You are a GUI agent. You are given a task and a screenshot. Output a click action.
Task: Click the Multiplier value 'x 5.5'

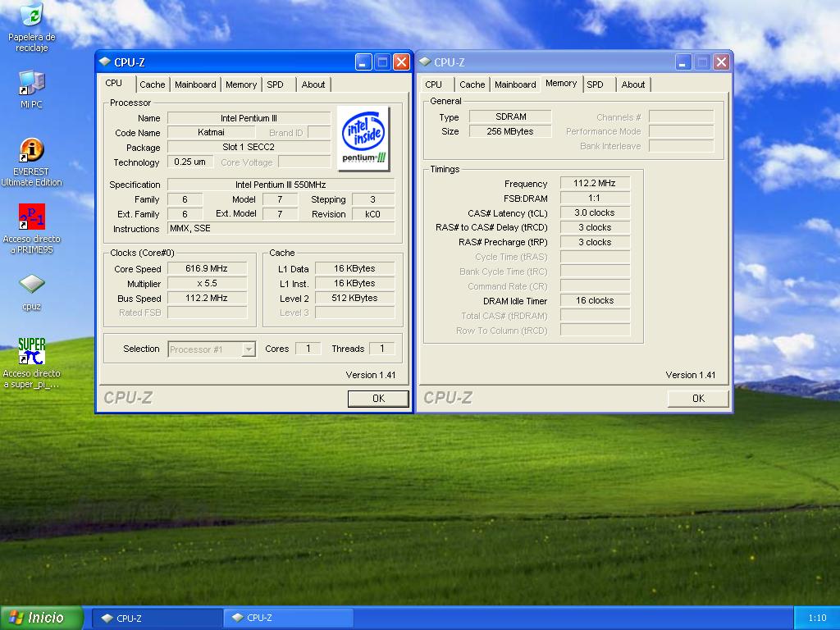click(207, 283)
